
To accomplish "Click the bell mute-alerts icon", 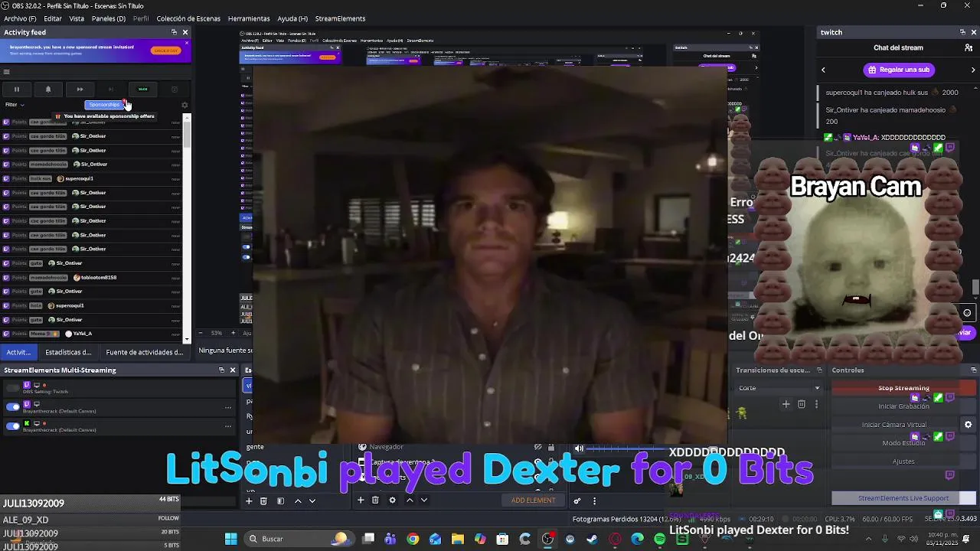I will point(47,90).
